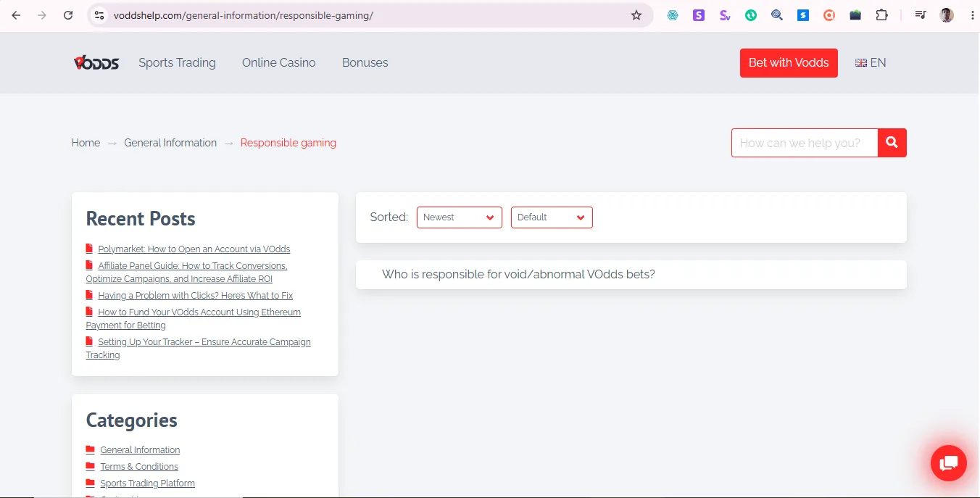Open 'Polymarket: How to Open an Account via VOdds'
This screenshot has width=980, height=498.
(x=194, y=249)
